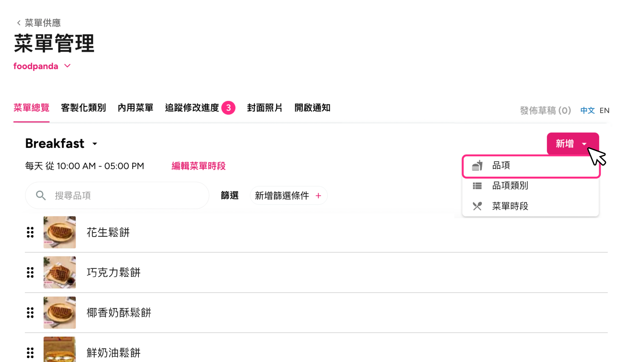Click the 編輯菜單時段 link
644x362 pixels.
point(198,166)
